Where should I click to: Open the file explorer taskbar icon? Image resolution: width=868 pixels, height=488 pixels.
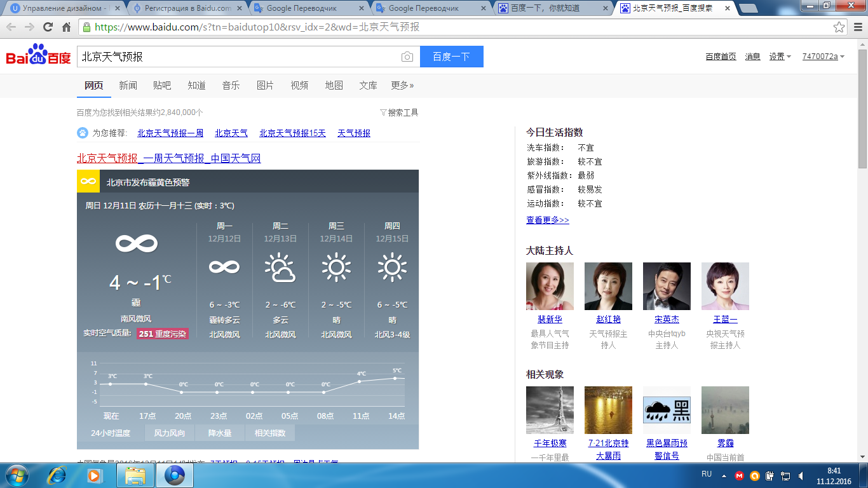pyautogui.click(x=135, y=475)
